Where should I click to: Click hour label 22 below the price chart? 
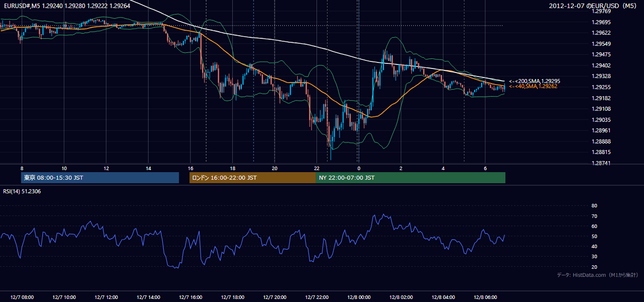pos(316,168)
